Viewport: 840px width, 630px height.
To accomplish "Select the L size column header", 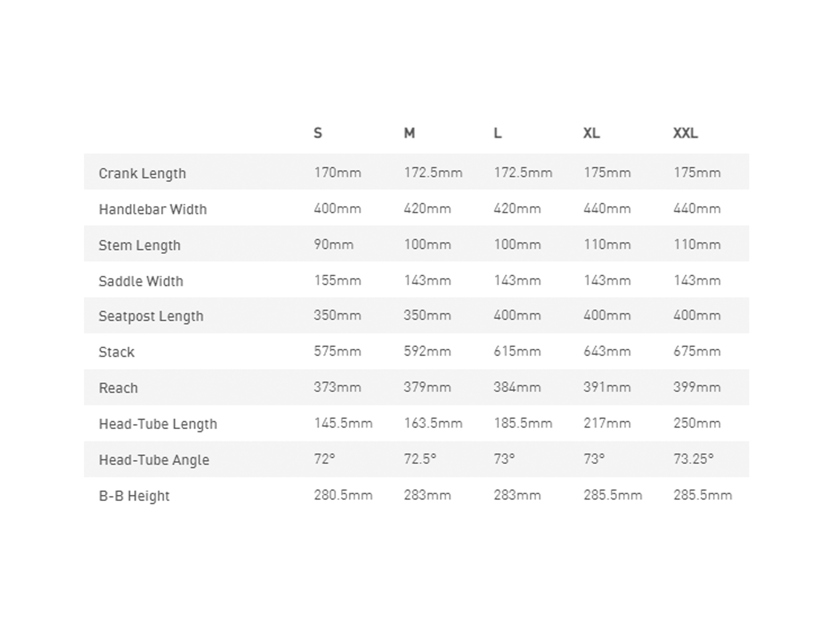I will (498, 133).
